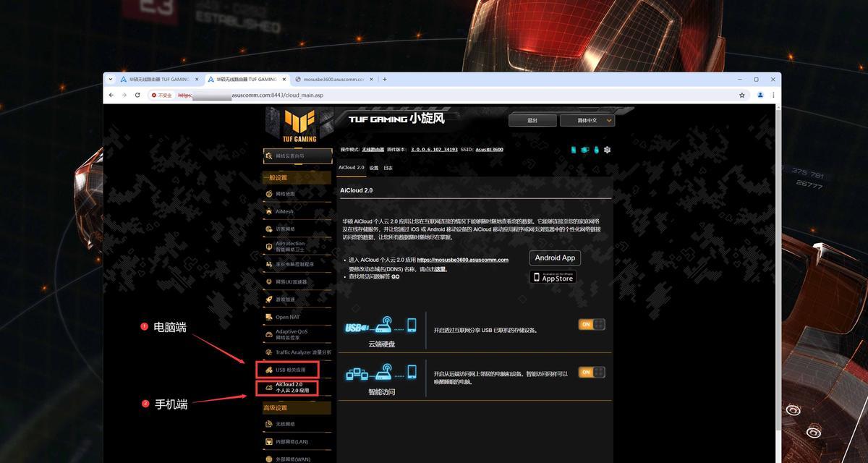Click the GO FAQ link
868x463 pixels.
(396, 276)
